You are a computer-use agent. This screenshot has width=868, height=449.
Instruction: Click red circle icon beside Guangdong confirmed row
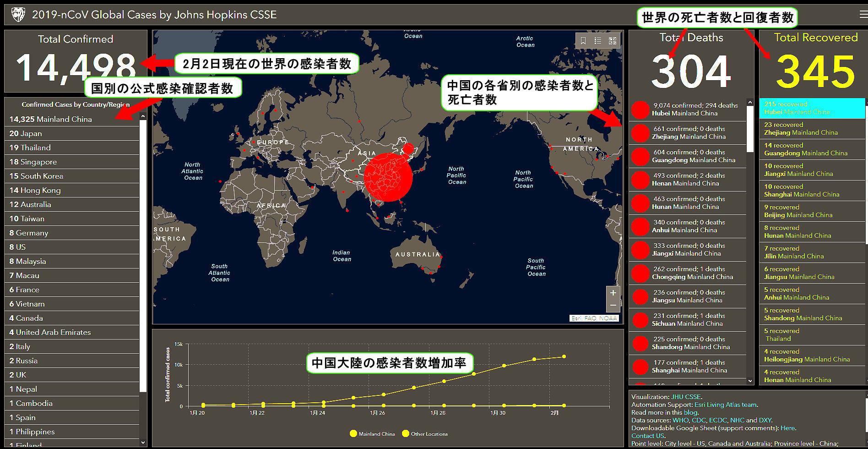640,156
